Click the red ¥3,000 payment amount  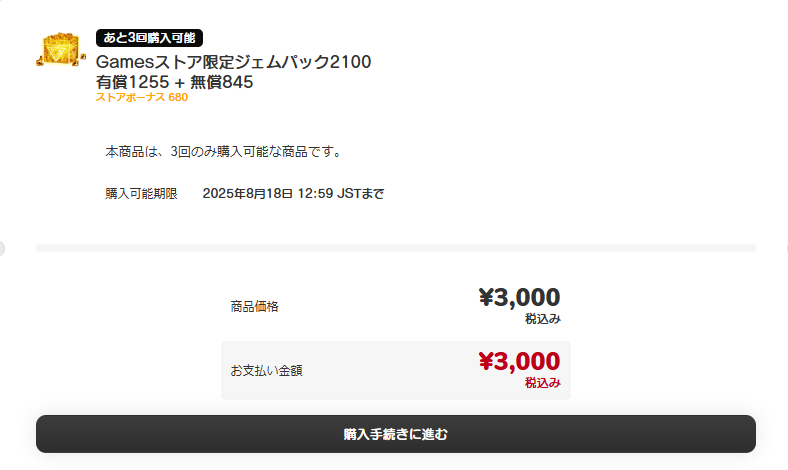tap(519, 361)
